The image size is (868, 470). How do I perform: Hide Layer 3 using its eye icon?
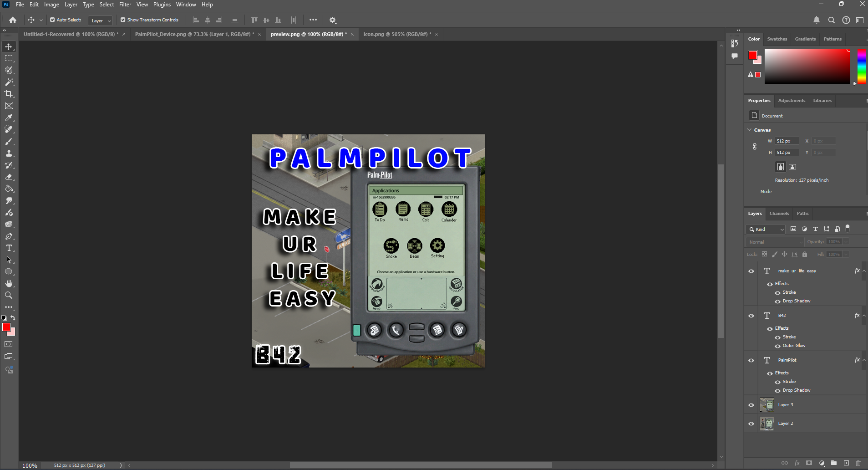(751, 405)
